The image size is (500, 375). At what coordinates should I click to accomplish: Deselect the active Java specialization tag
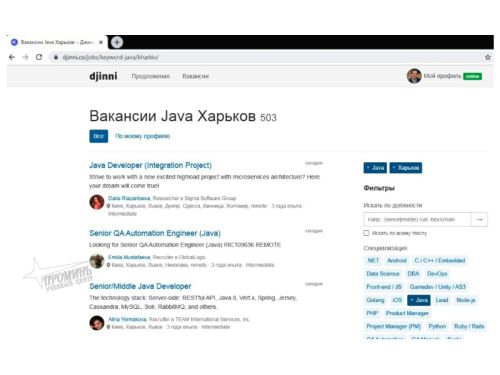(x=419, y=300)
